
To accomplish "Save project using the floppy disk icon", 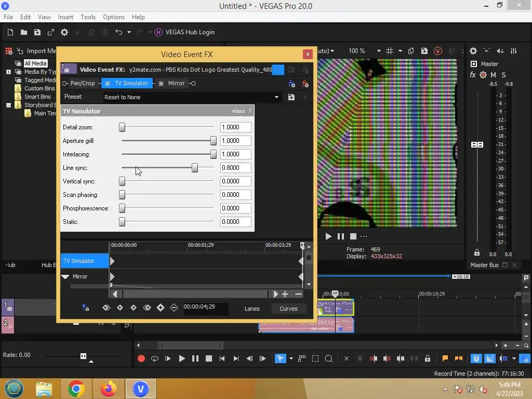I will (37, 32).
